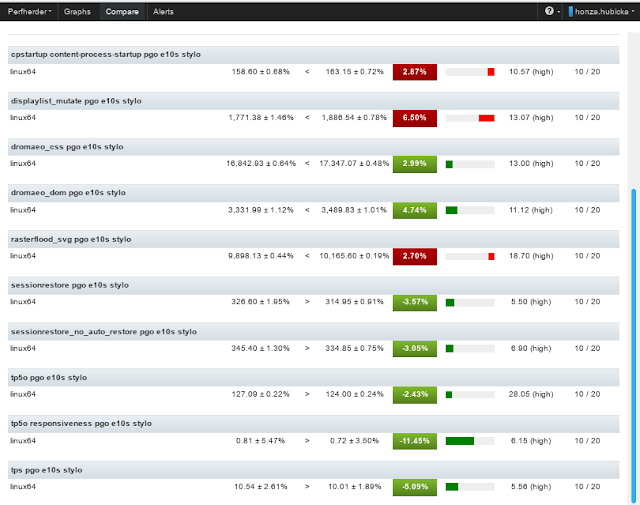Click the displaylist_mutate pgo e10s stylo header
The image size is (640, 505).
(313, 101)
